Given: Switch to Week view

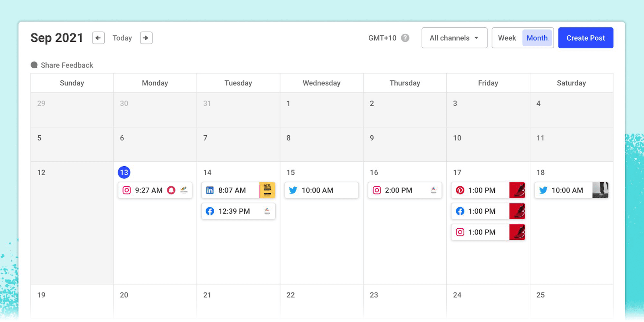Looking at the screenshot, I should 507,38.
